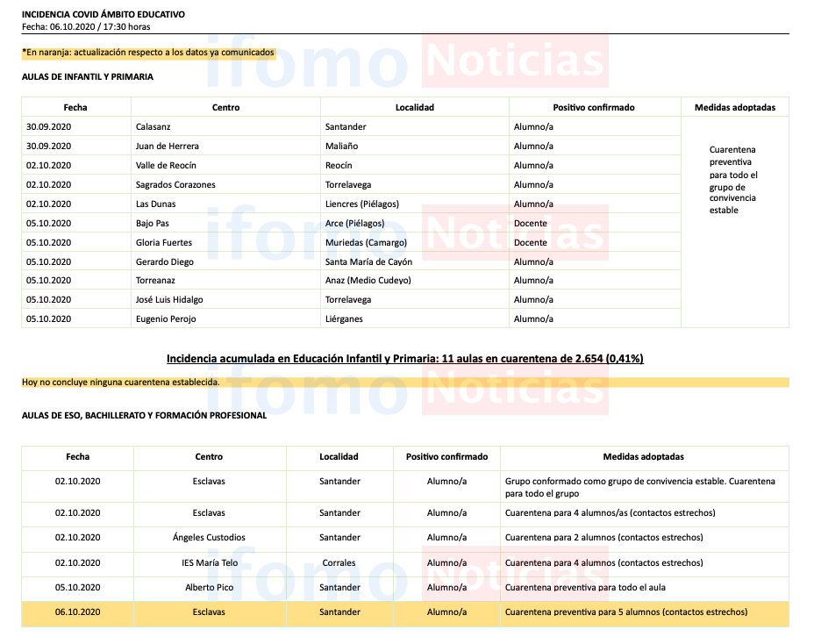814x644 pixels.
Task: Click the 'INCIDENCIA COVID ÁMBITO EDUCATIVO' title
Action: [103, 15]
